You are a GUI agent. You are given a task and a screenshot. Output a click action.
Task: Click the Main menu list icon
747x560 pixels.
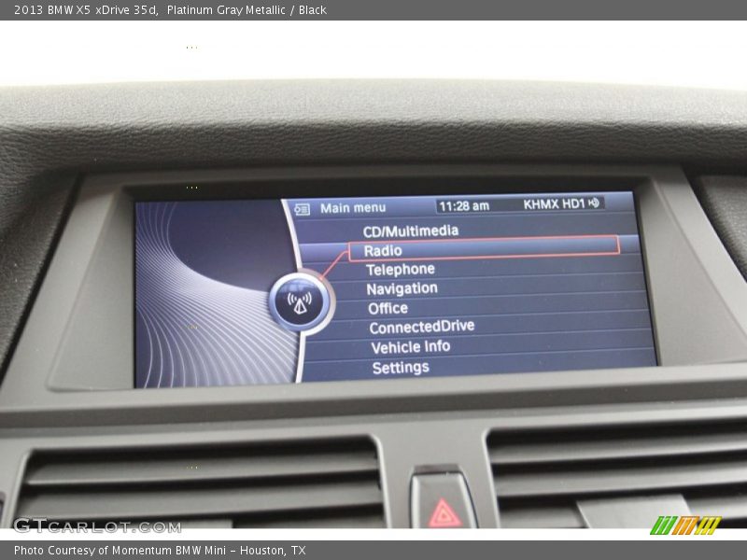coord(302,209)
